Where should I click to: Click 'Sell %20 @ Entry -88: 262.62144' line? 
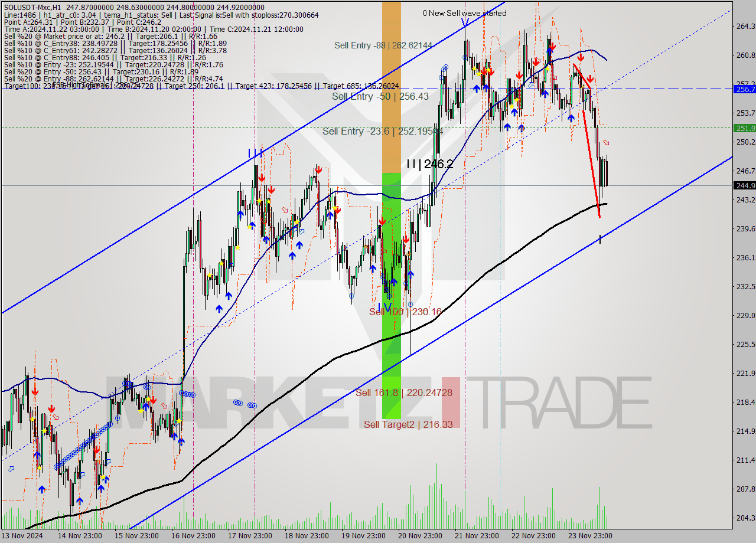pos(113,78)
